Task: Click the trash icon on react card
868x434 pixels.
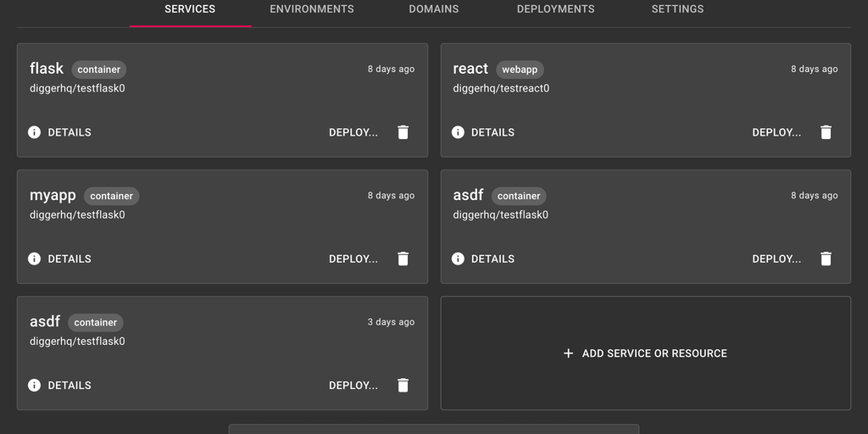Action: [x=826, y=132]
